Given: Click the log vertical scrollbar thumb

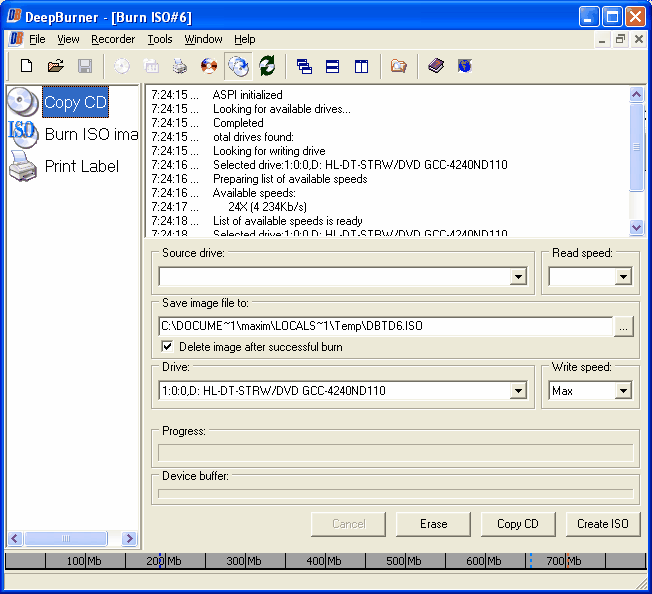Looking at the screenshot, I should point(637,147).
